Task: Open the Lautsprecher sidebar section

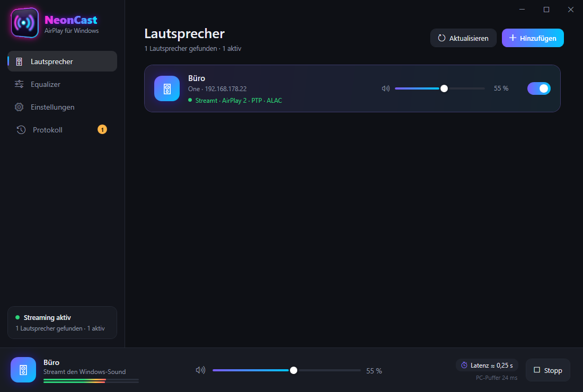Action: (63, 61)
